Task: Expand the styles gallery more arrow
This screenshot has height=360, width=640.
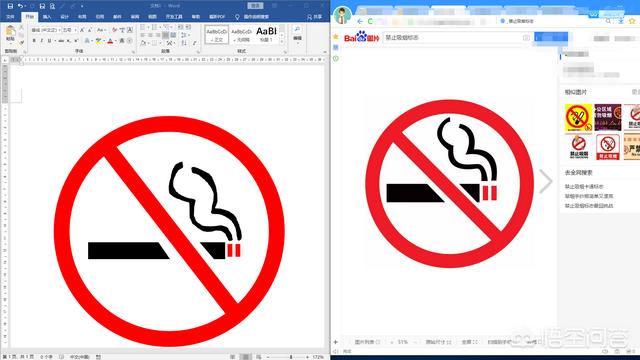Action: 281,42
